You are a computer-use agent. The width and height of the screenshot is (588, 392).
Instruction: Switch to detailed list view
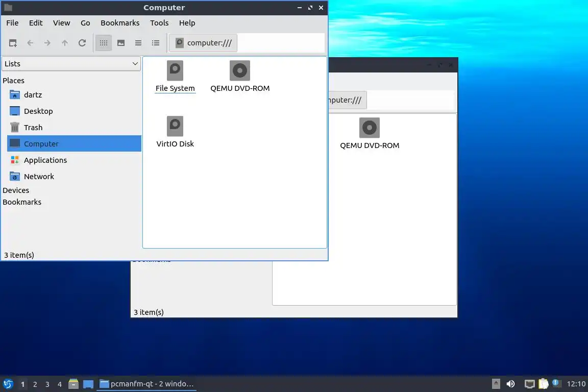pyautogui.click(x=156, y=43)
